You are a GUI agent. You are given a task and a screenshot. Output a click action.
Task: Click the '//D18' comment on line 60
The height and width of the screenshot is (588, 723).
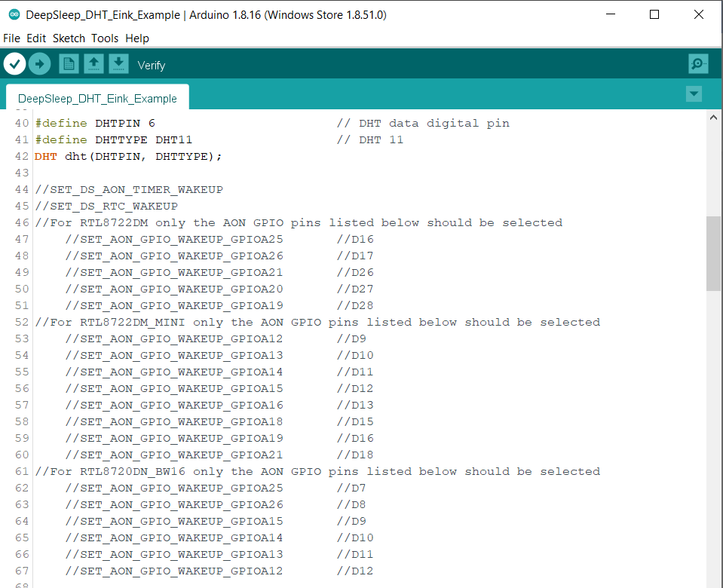(355, 455)
